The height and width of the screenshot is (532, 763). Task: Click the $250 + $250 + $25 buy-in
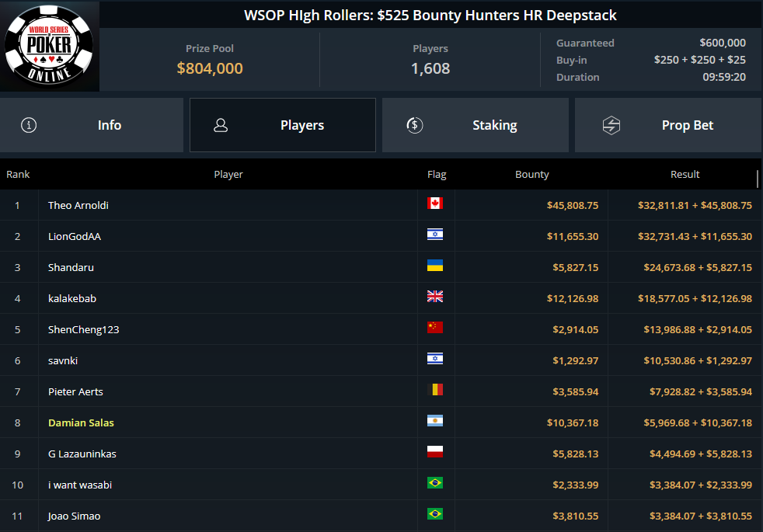700,60
